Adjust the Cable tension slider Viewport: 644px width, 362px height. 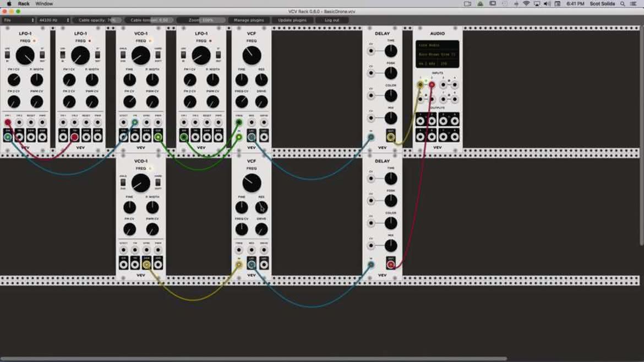(150, 20)
